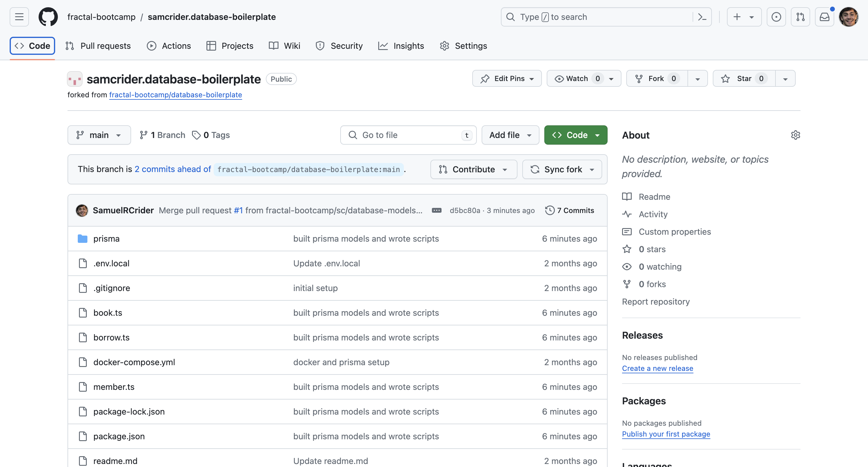The width and height of the screenshot is (868, 467).
Task: Switch to the Settings tab
Action: pyautogui.click(x=463, y=46)
